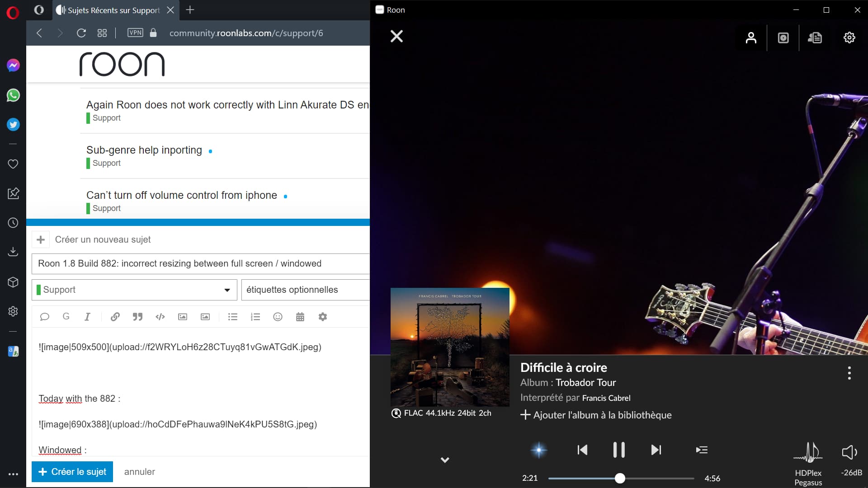Open Roon now playing display settings
The image size is (868, 488).
[849, 38]
